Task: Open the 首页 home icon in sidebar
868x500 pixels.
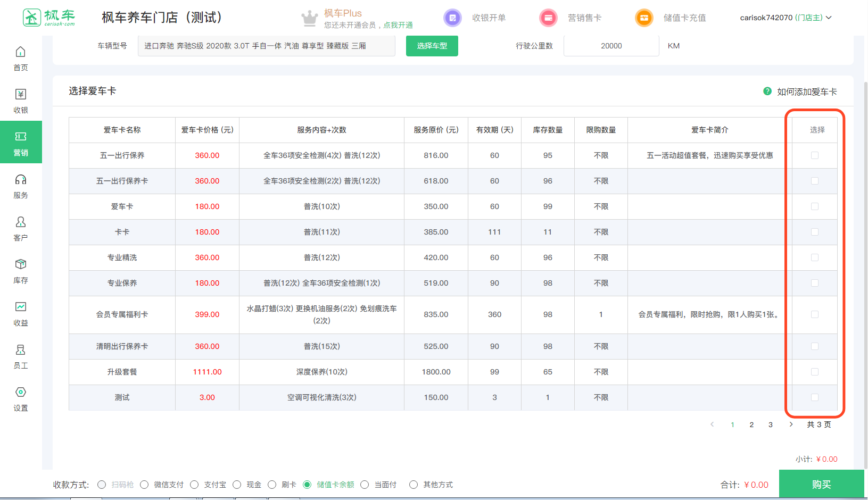Action: pos(20,52)
